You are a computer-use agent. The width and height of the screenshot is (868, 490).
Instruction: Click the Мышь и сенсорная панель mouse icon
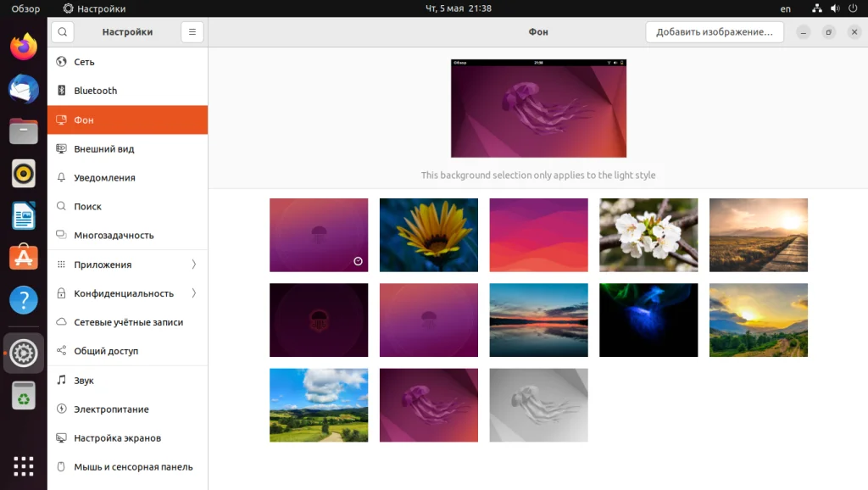tap(60, 466)
